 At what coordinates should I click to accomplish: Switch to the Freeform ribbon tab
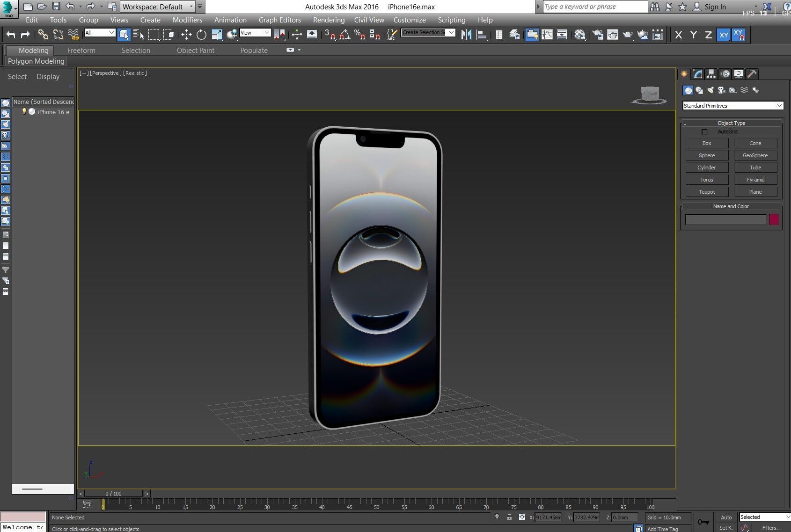[81, 51]
